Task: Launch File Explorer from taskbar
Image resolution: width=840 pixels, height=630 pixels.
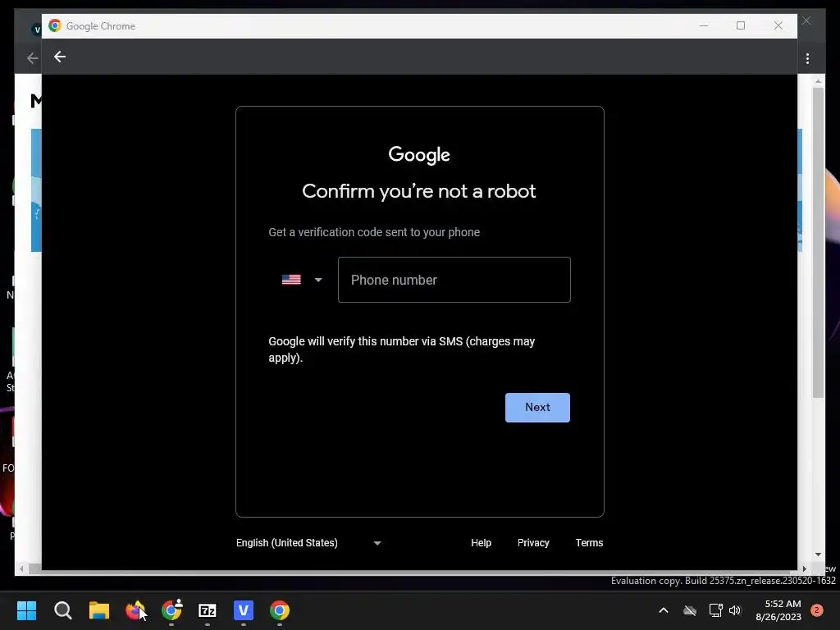Action: 99,610
